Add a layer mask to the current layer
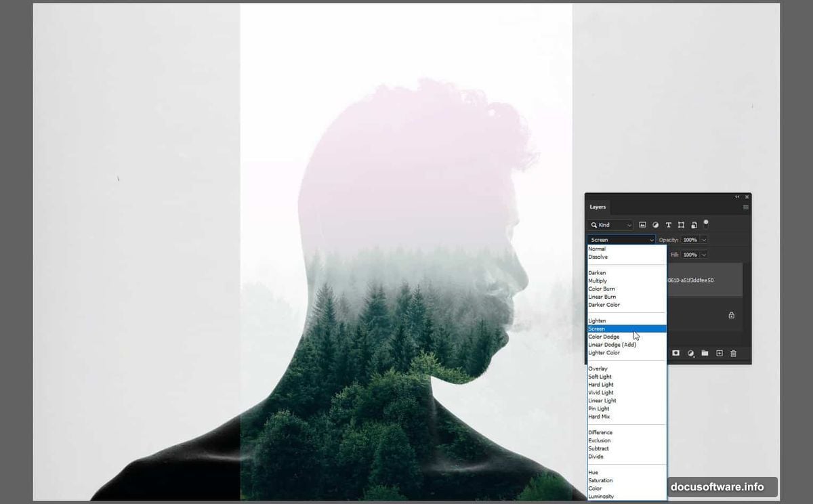The width and height of the screenshot is (813, 504). pos(675,353)
